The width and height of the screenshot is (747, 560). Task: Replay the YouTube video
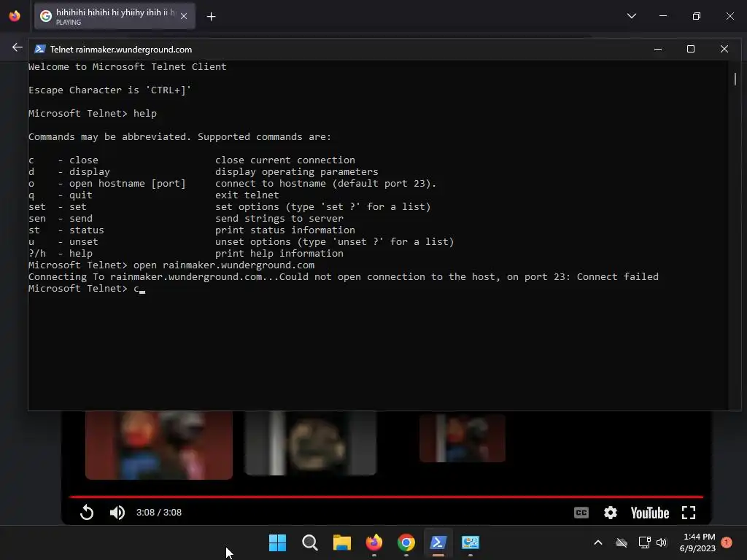tap(87, 513)
